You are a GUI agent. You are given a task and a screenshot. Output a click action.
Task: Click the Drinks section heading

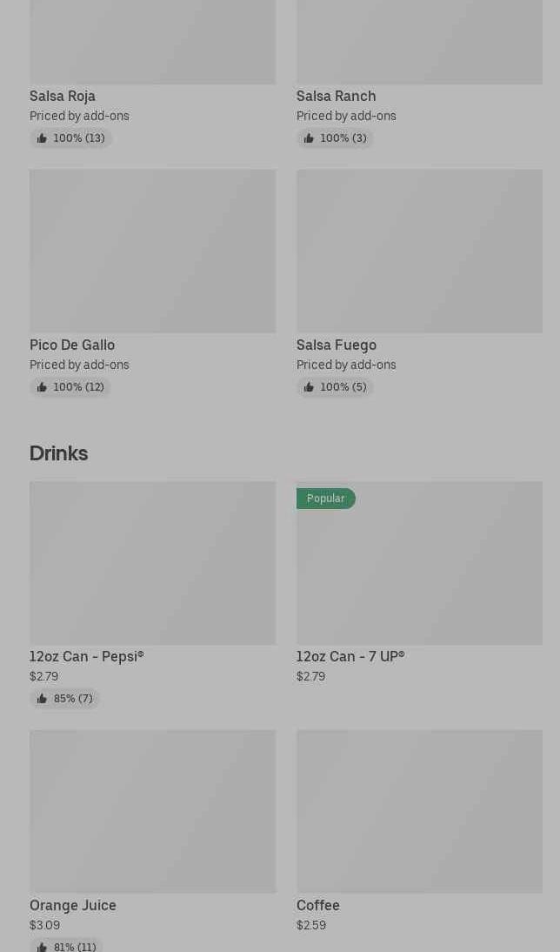pyautogui.click(x=59, y=453)
